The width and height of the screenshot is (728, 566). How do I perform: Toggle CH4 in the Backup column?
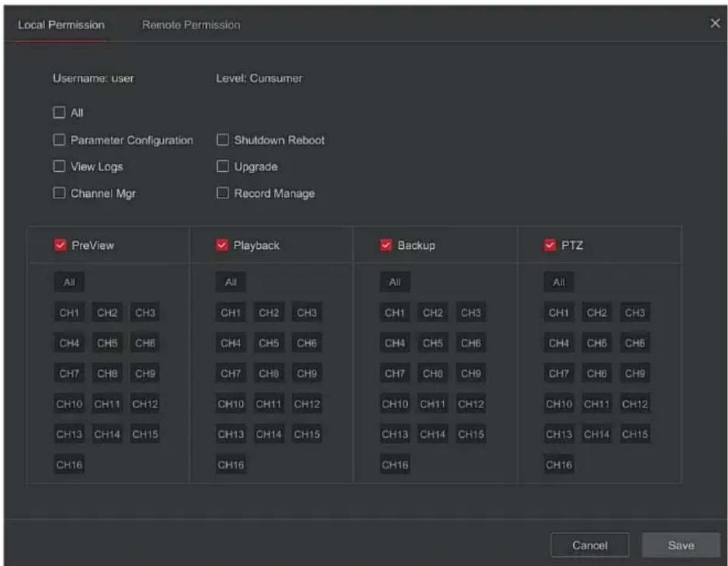click(x=395, y=343)
